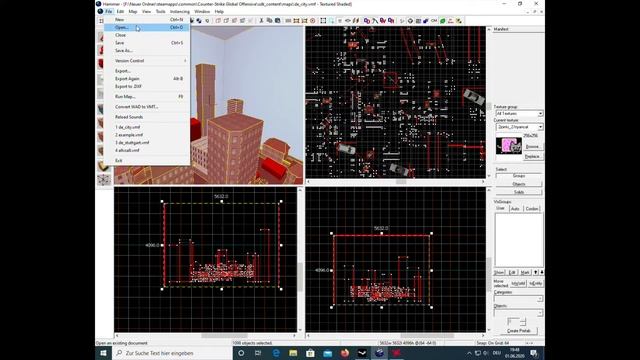This screenshot has height=360, width=640.
Task: Open Windows Start menu
Action: click(103, 353)
